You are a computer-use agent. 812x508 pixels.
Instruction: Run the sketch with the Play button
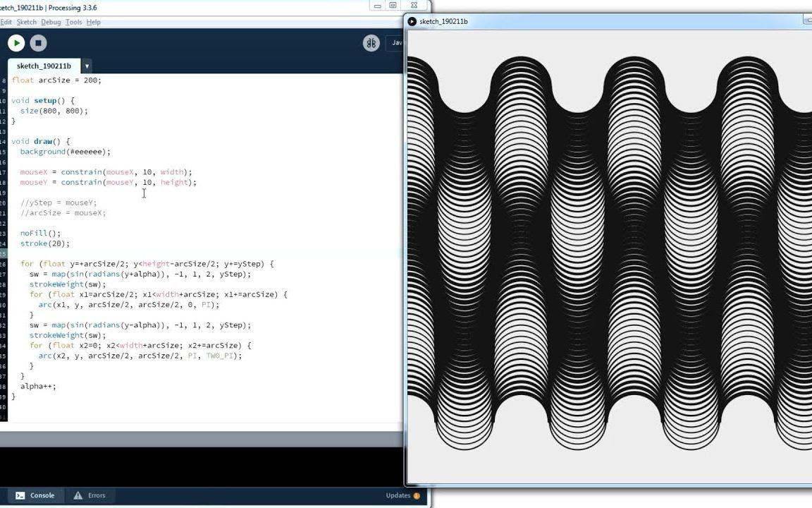coord(16,43)
